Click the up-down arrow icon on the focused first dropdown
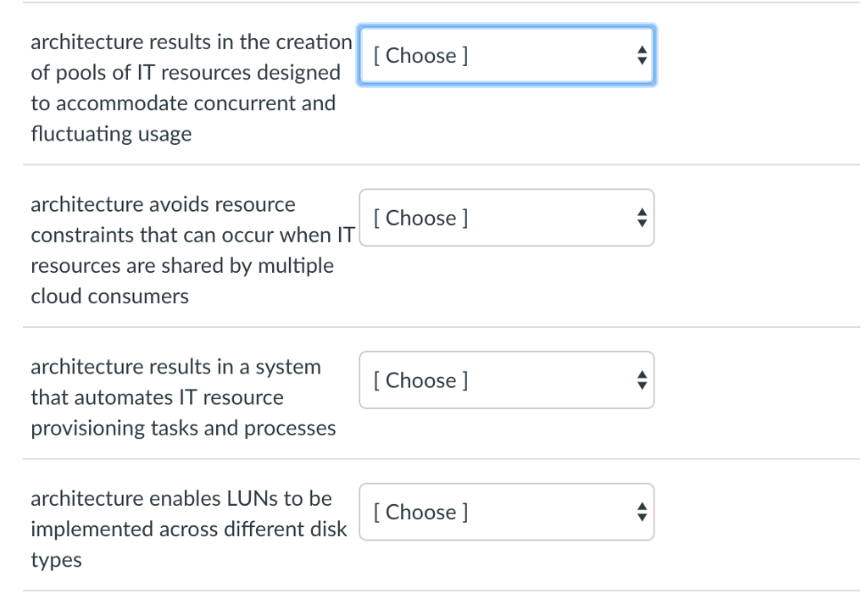The image size is (868, 593). [641, 56]
